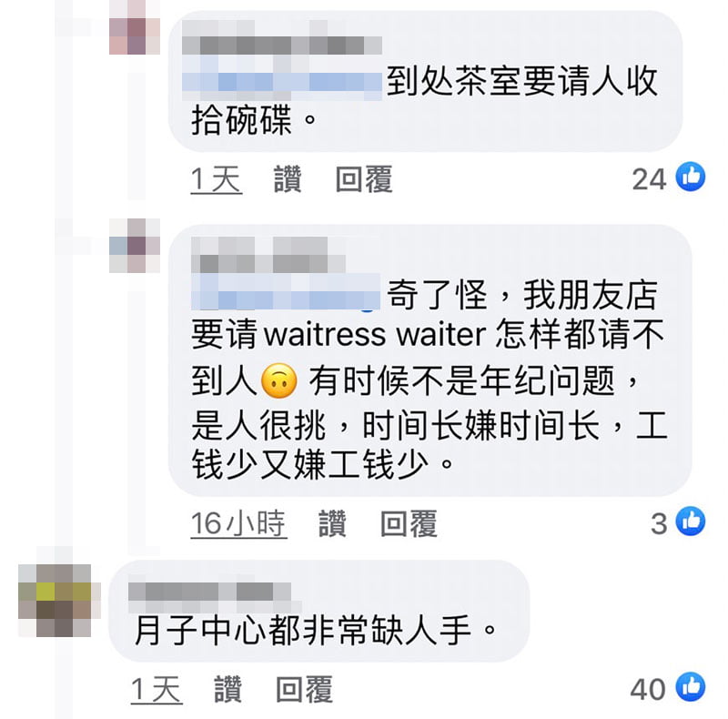Open the second commenter's blurred avatar
Image resolution: width=728 pixels, height=719 pixels.
pyautogui.click(x=135, y=245)
